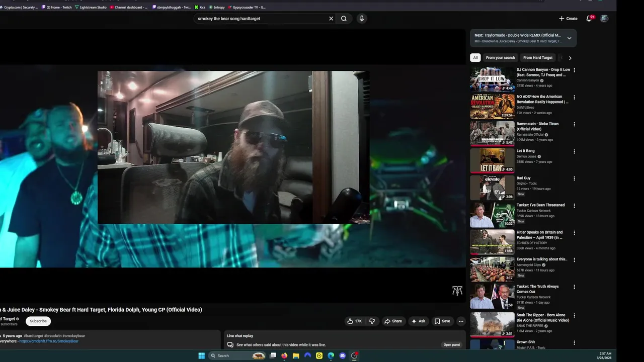Viewport: 644px width, 362px height.
Task: Open Hitler Speaks on Britain thumbnail
Action: coord(492,242)
